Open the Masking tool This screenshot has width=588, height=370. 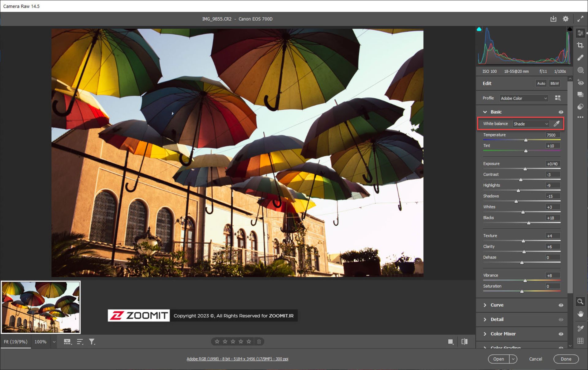click(580, 70)
